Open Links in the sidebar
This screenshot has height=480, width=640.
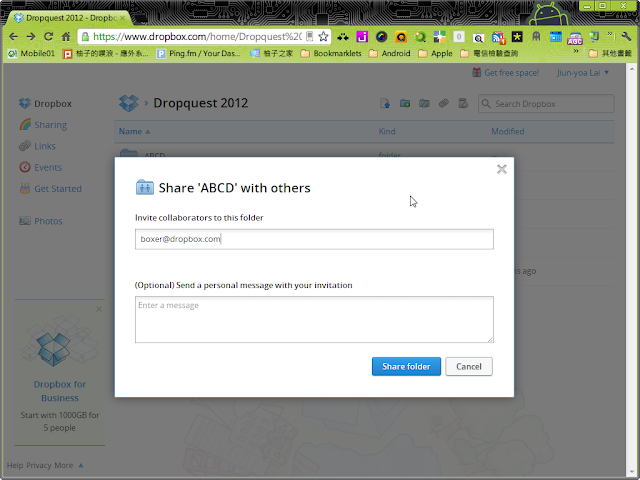[37, 146]
